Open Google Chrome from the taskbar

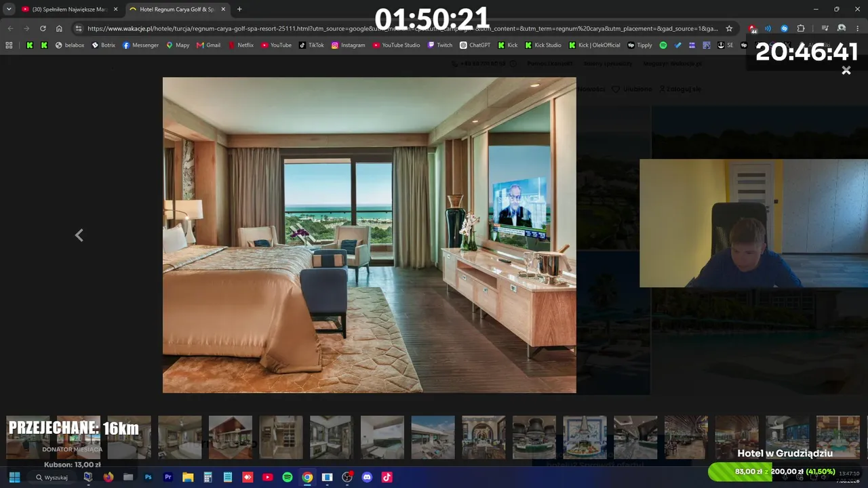(307, 477)
